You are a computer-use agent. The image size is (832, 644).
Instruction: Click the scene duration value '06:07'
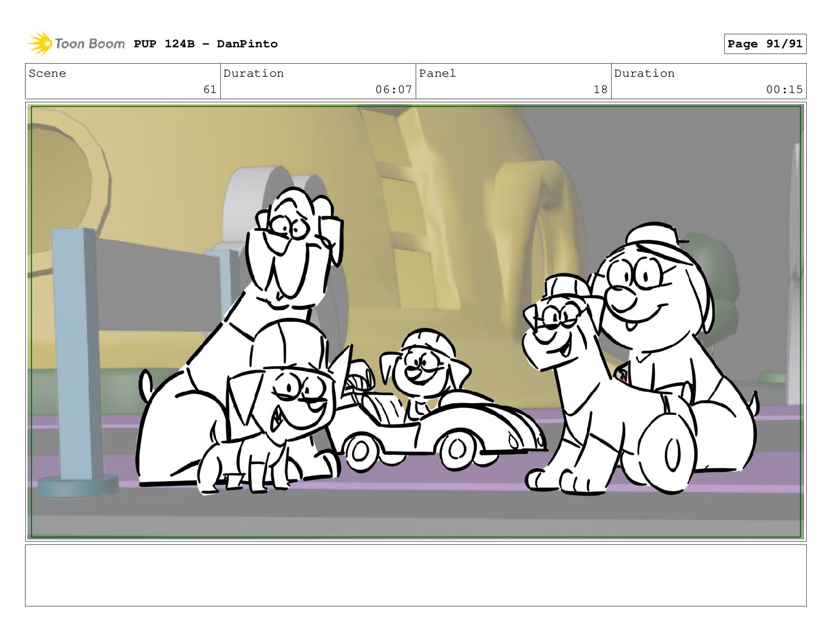393,89
